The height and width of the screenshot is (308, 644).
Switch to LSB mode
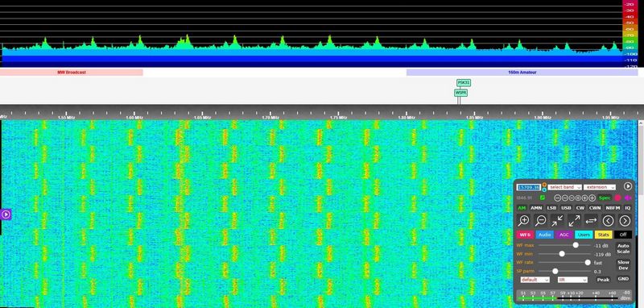(551, 208)
